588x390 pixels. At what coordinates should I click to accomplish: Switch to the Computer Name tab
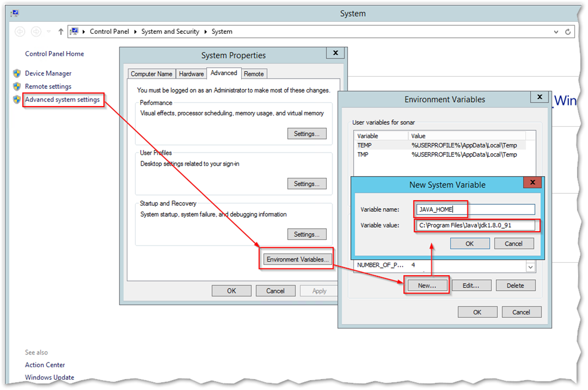coord(152,74)
